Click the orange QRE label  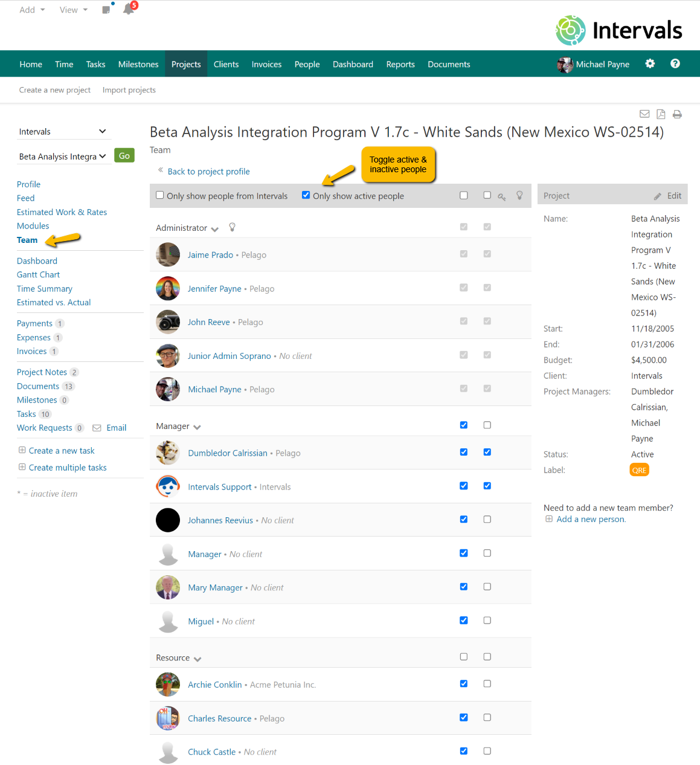[x=639, y=470]
